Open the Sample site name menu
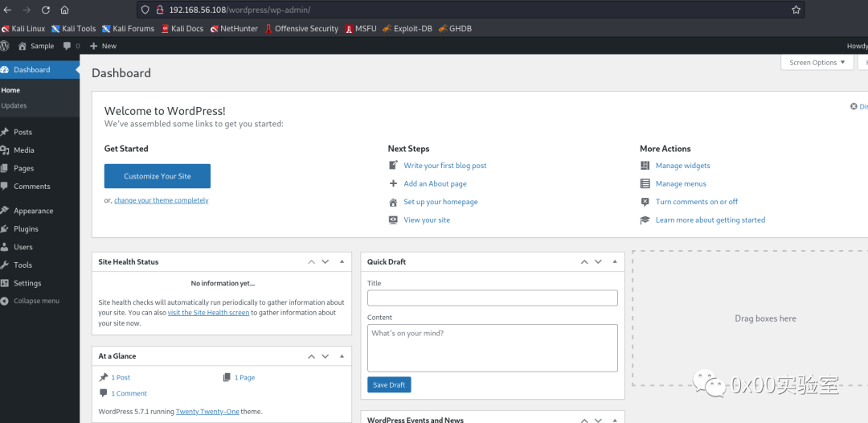Image resolution: width=868 pixels, height=423 pixels. tap(36, 46)
